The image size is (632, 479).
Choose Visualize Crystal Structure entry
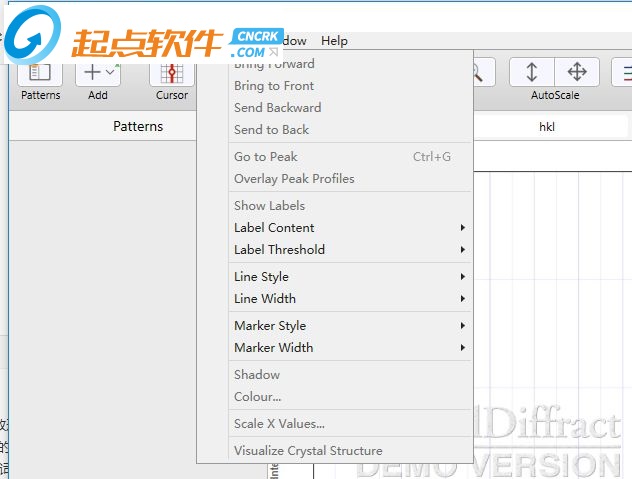click(350, 450)
